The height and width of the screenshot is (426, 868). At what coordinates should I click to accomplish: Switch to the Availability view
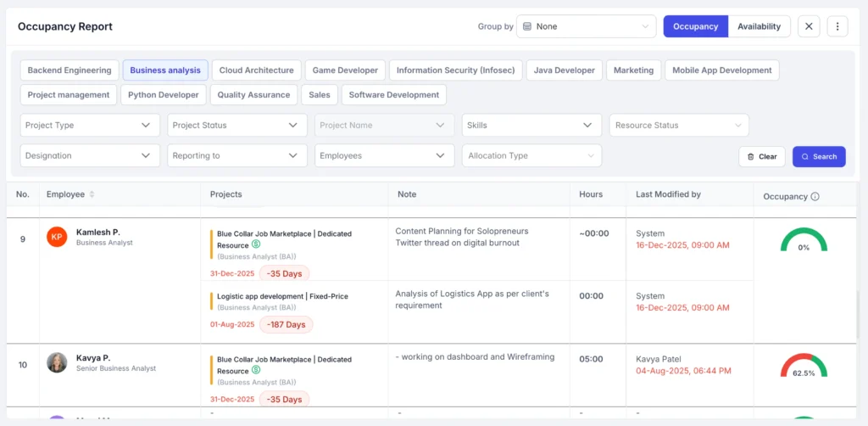pyautogui.click(x=759, y=26)
